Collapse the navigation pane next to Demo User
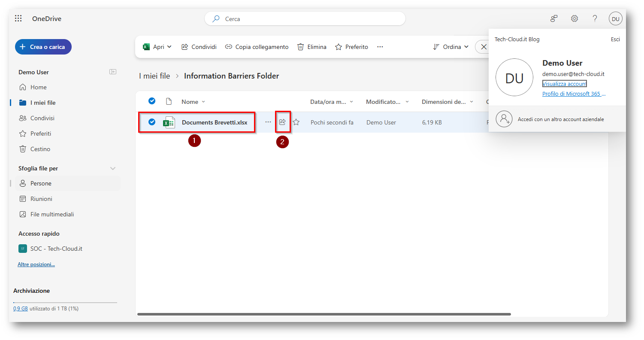Viewport: 644px width, 340px height. [113, 72]
